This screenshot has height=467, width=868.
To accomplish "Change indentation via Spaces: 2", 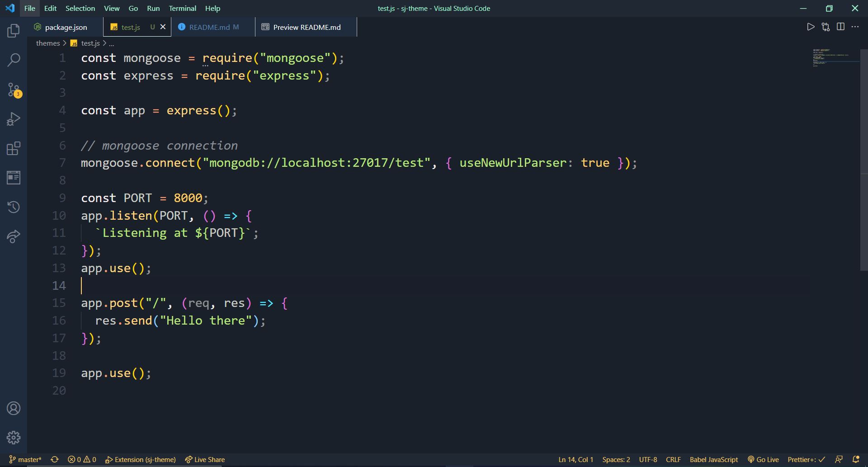I will (x=616, y=459).
